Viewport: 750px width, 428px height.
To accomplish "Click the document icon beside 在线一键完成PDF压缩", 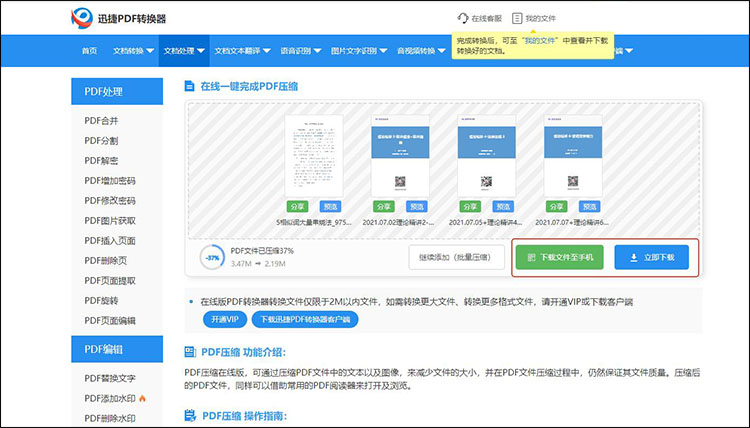I will [x=189, y=86].
